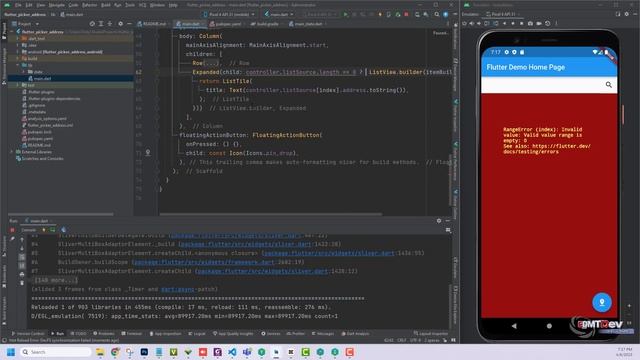Collapse flutter_picker_address root folder
This screenshot has height=360, width=640.
tap(12, 31)
